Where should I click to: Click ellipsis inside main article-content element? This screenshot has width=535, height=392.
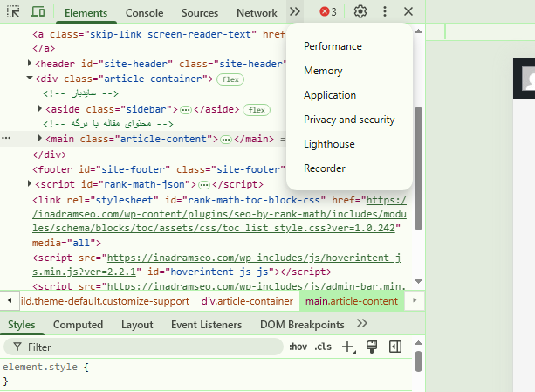[225, 140]
